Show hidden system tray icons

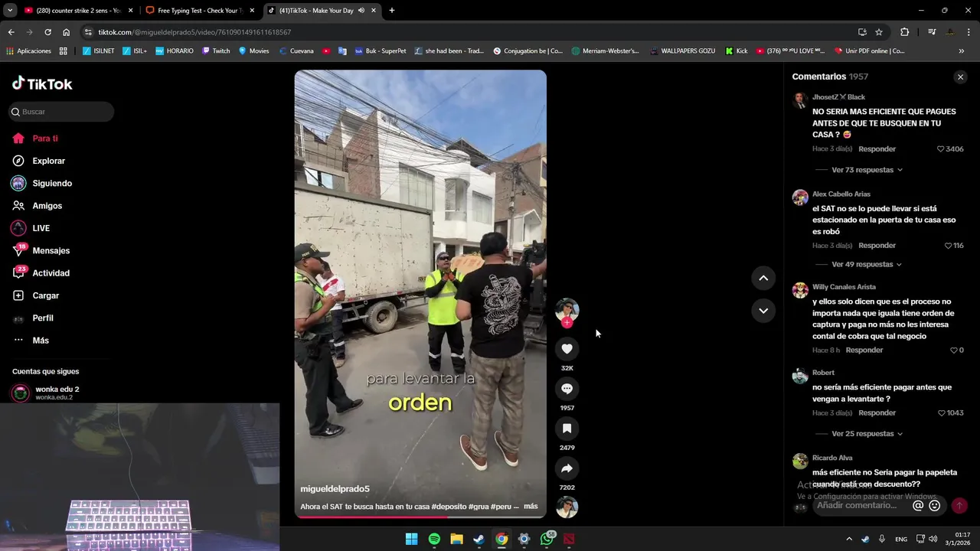[848, 540]
